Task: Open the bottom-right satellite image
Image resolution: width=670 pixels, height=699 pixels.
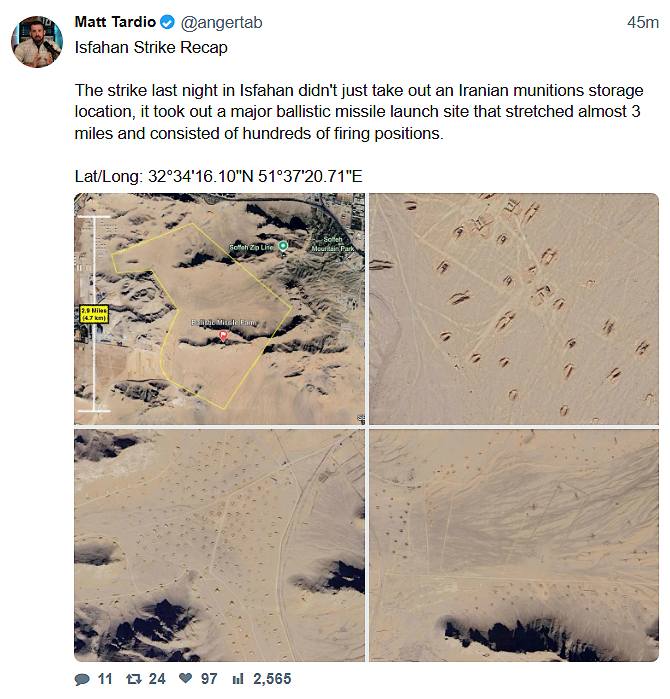Action: point(514,545)
